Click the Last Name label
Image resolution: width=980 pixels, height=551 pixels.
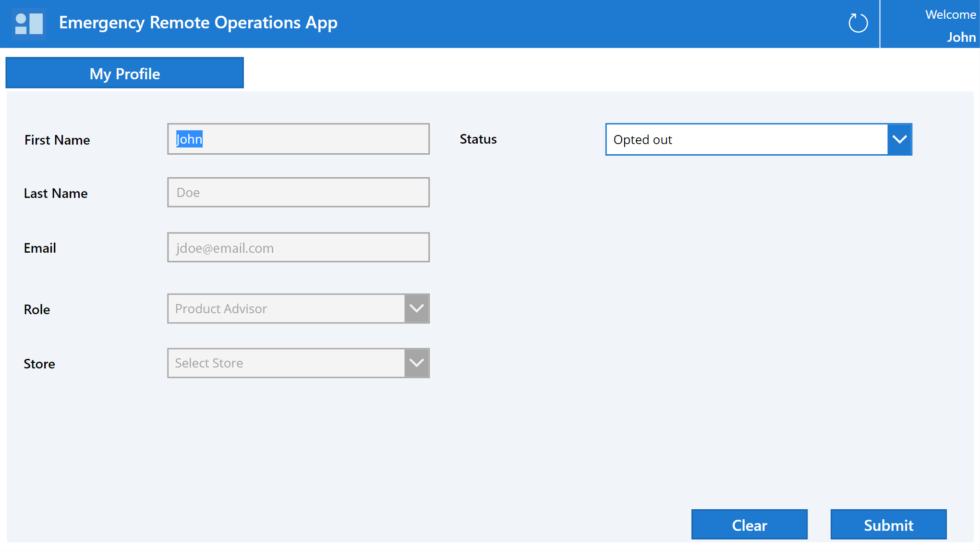56,193
